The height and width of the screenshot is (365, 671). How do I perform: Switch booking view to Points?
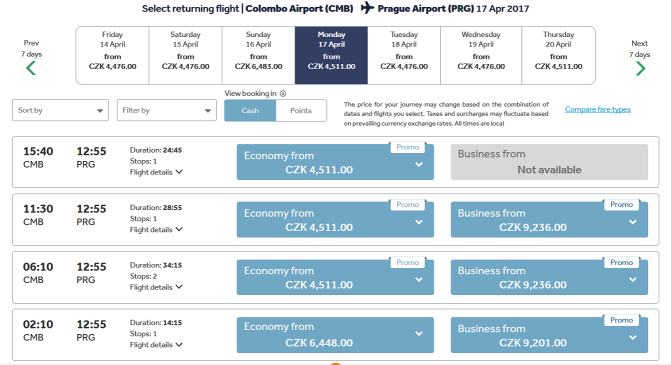click(301, 110)
